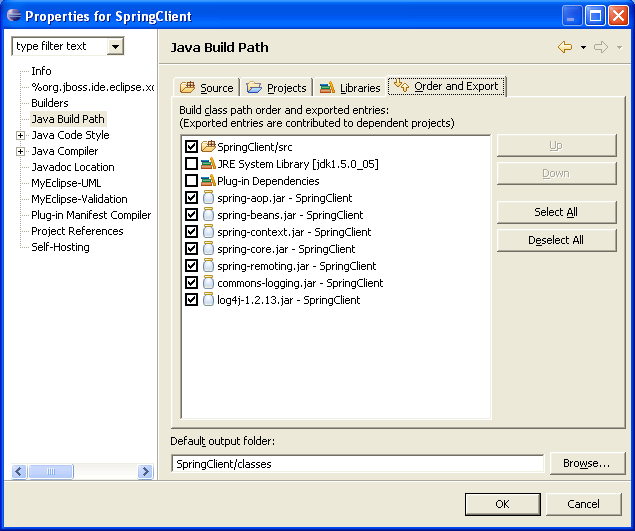This screenshot has height=531, width=635.
Task: Uncheck the spring-remoting.jar checkbox
Action: tap(191, 265)
